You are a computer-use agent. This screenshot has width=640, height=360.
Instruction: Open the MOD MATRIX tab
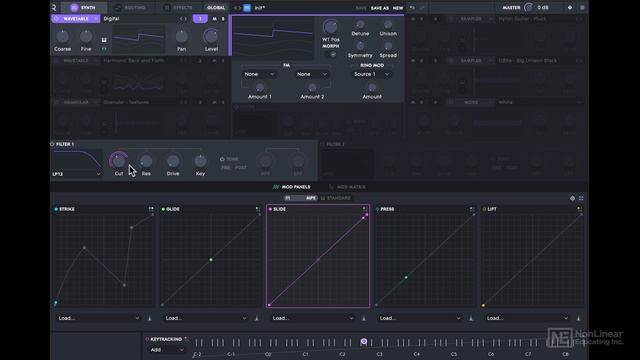(x=347, y=187)
